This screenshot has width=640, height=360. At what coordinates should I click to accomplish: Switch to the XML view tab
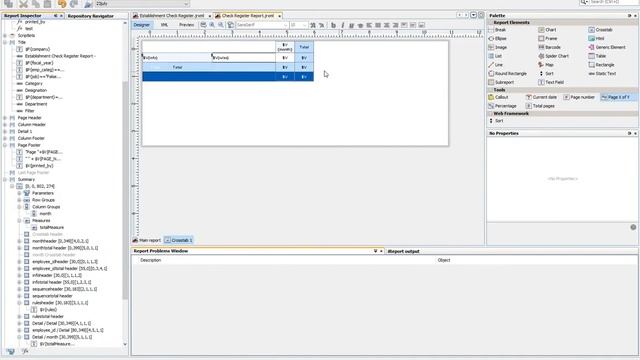pos(164,25)
